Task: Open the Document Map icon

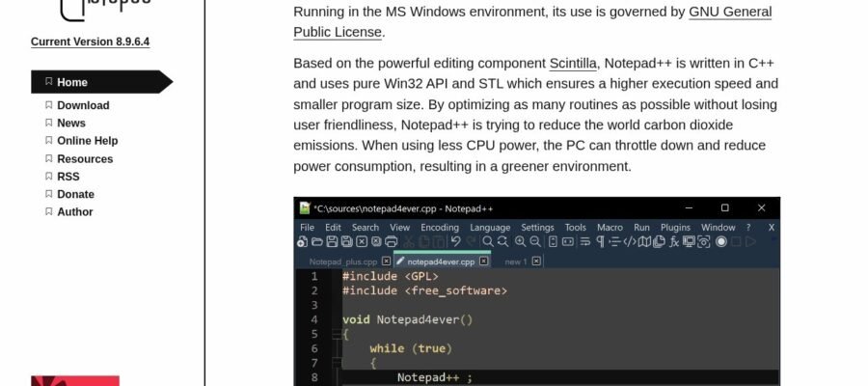Action: 644,241
